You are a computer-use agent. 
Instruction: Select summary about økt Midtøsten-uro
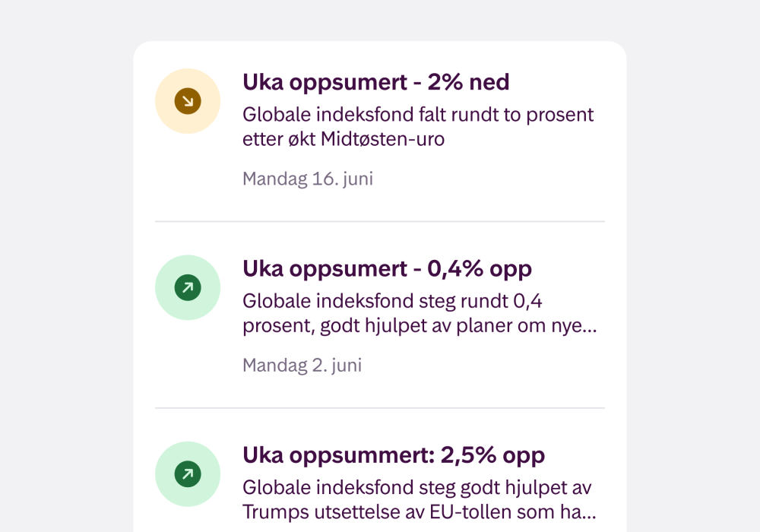click(x=418, y=127)
